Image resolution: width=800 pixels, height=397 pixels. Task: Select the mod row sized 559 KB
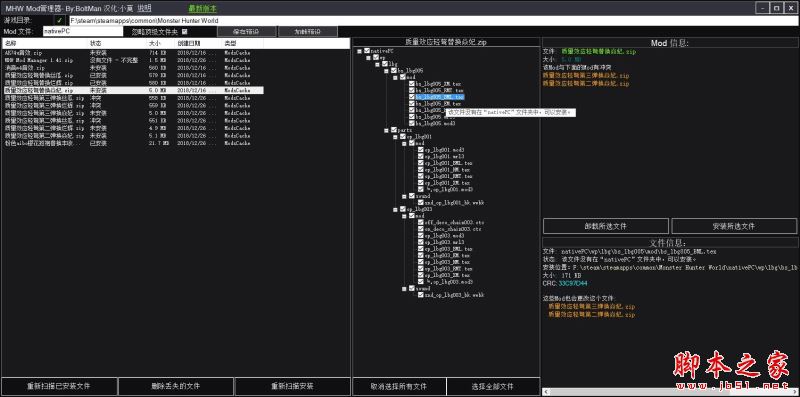coord(133,105)
